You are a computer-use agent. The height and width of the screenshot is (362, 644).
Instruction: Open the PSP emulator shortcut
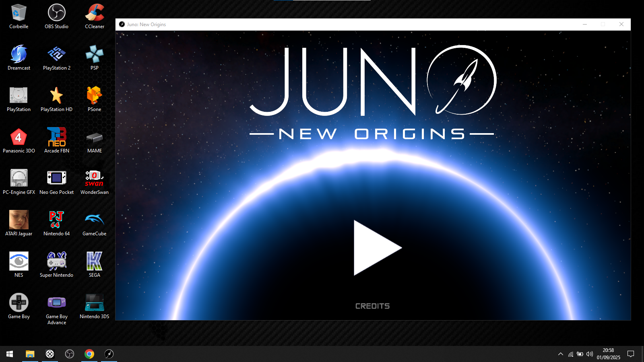pos(95,58)
